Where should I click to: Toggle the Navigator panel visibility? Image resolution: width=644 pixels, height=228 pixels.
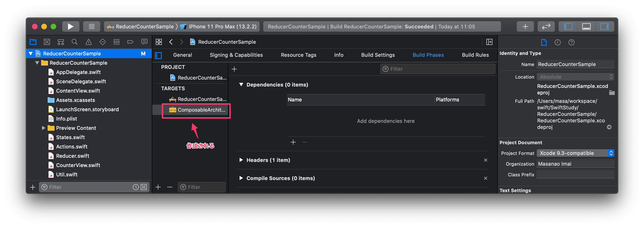pyautogui.click(x=568, y=27)
